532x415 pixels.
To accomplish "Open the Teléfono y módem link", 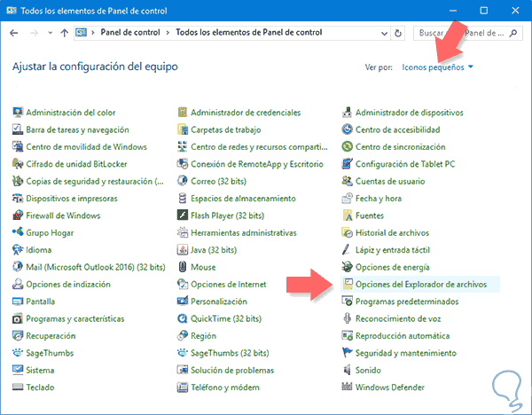I will coord(225,388).
